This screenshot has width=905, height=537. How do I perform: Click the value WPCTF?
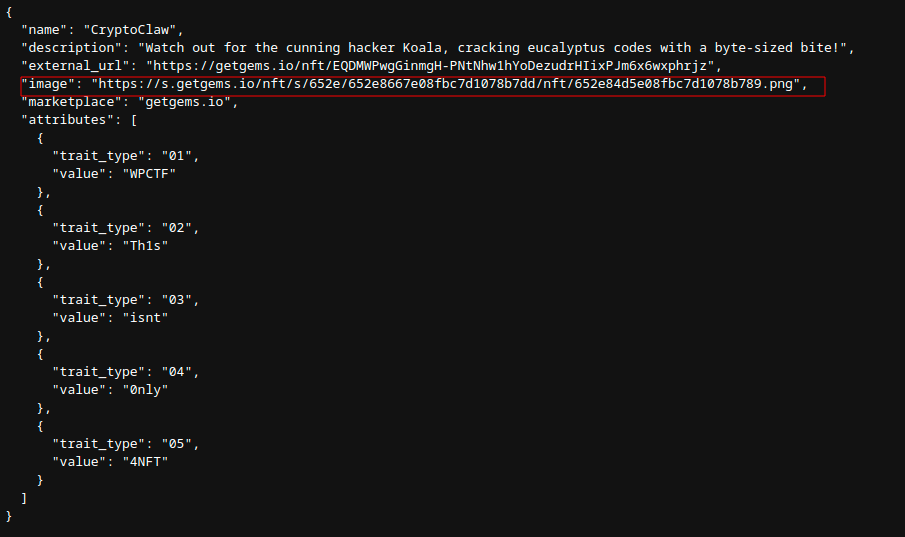point(149,174)
